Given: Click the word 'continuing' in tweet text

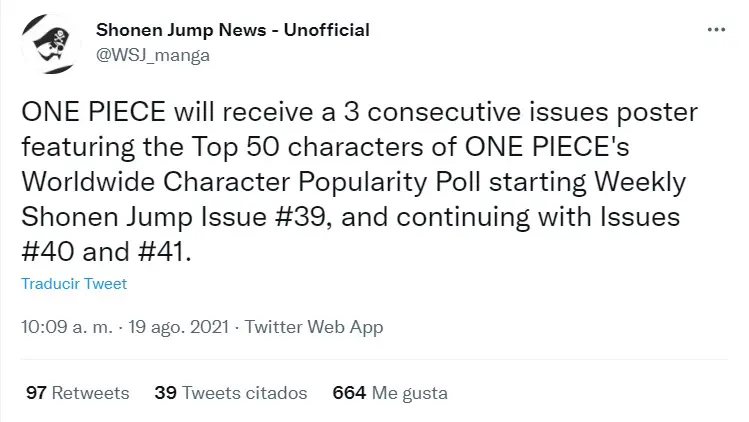Looking at the screenshot, I should point(463,218).
